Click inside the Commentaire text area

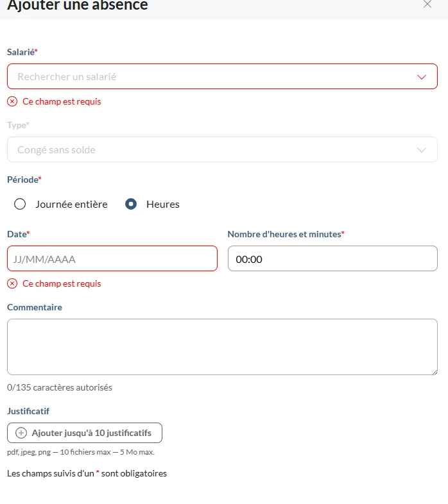222,347
